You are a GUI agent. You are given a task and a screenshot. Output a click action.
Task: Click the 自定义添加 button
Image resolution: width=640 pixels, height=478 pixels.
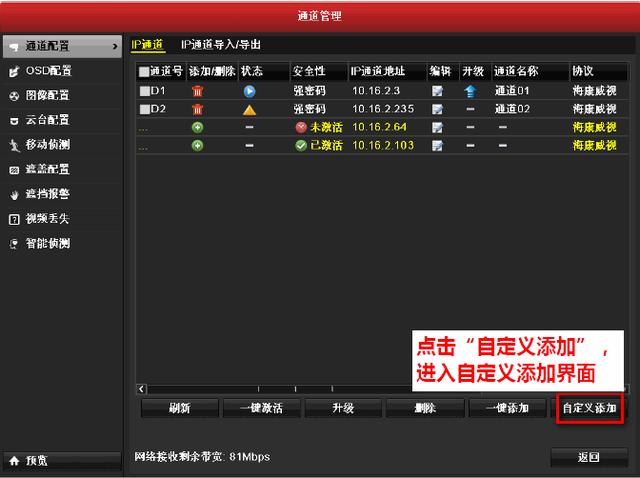click(589, 408)
